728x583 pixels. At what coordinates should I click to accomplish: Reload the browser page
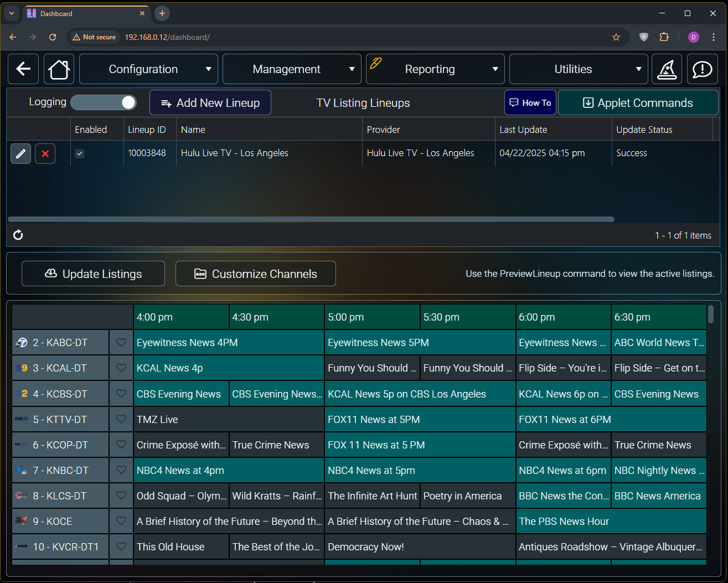click(53, 37)
